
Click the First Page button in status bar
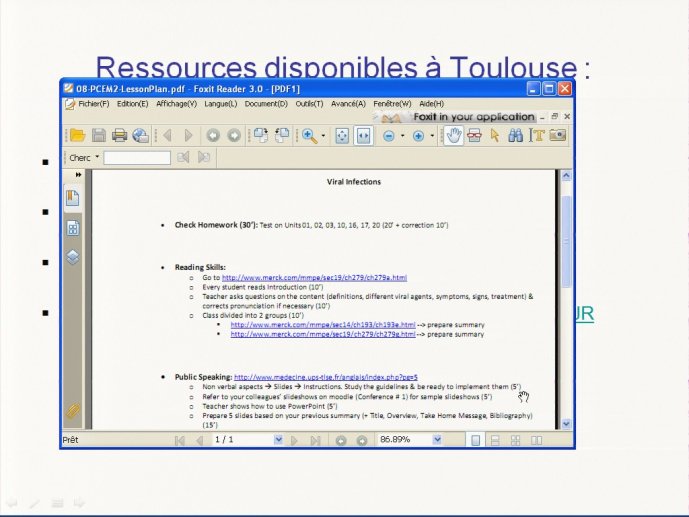[179, 440]
